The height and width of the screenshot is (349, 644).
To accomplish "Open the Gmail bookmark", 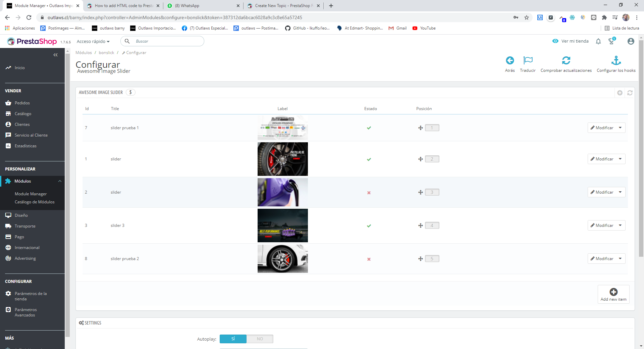I will pyautogui.click(x=397, y=28).
